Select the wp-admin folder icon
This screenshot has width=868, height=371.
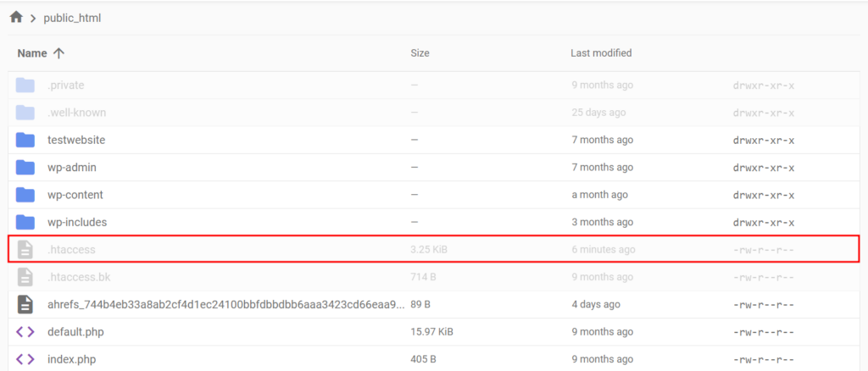click(x=25, y=167)
